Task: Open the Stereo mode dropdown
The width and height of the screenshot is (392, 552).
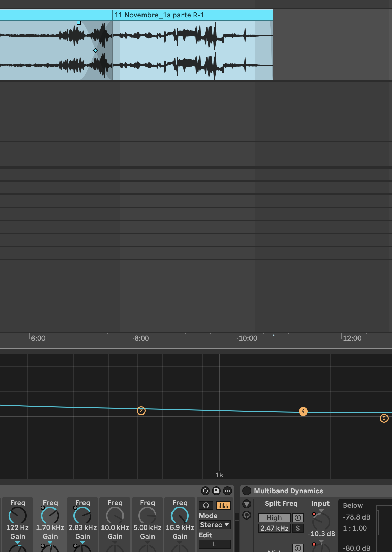Action: (214, 525)
